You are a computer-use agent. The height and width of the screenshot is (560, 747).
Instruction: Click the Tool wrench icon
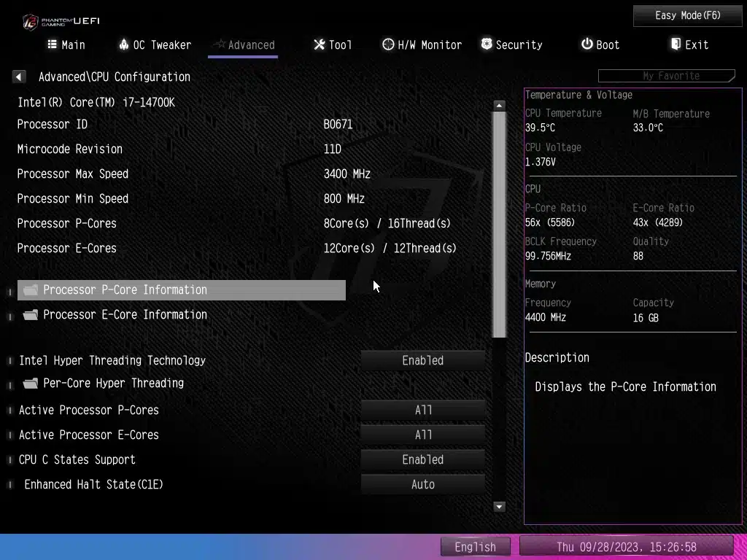coord(319,44)
